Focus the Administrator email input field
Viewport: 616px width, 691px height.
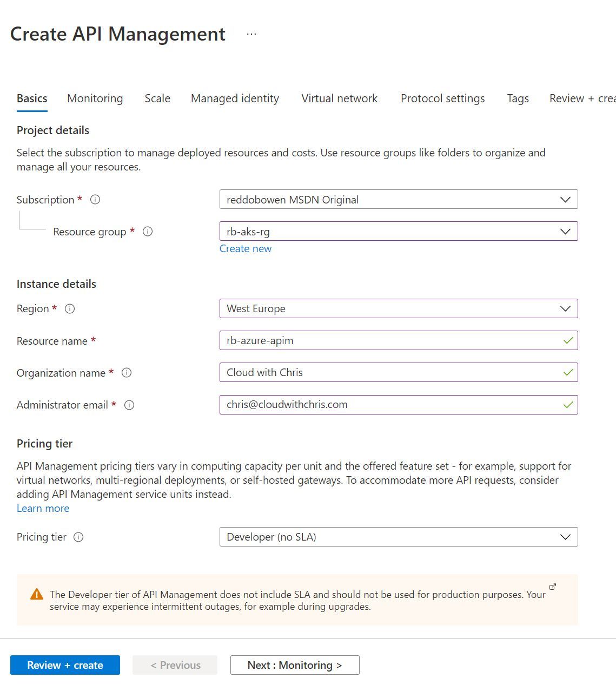coord(399,405)
